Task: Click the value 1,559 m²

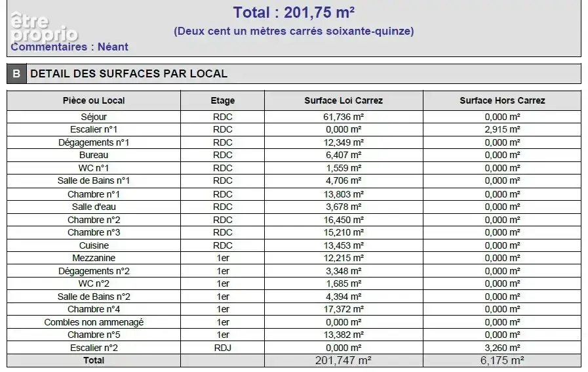Action: [343, 168]
